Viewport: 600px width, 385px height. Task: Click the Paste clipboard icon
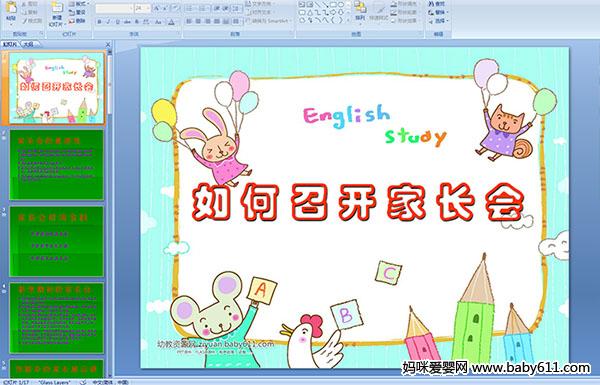tap(11, 7)
